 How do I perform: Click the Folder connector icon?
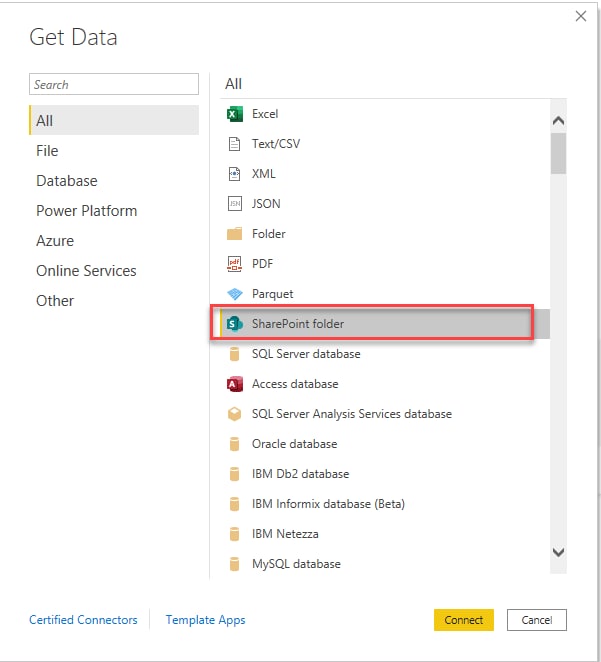click(235, 233)
